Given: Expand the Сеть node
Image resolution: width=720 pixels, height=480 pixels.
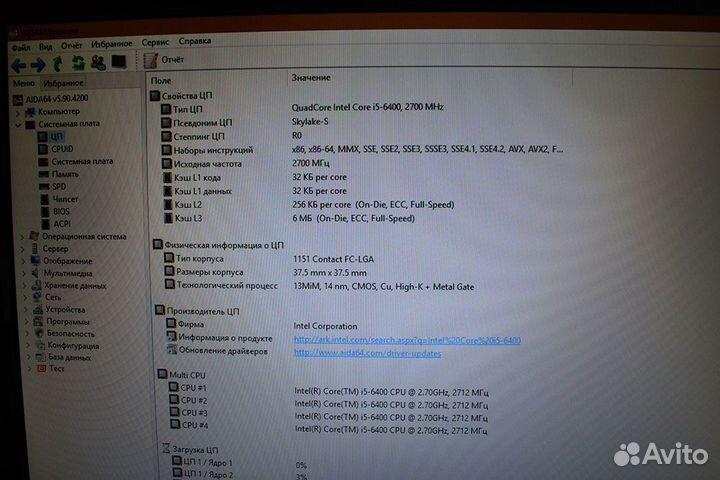Looking at the screenshot, I should coord(26,298).
